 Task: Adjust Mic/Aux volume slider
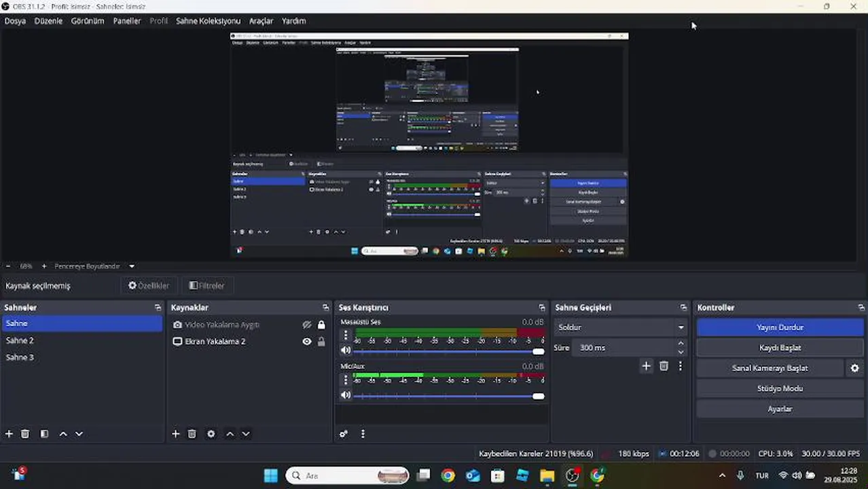pyautogui.click(x=449, y=395)
